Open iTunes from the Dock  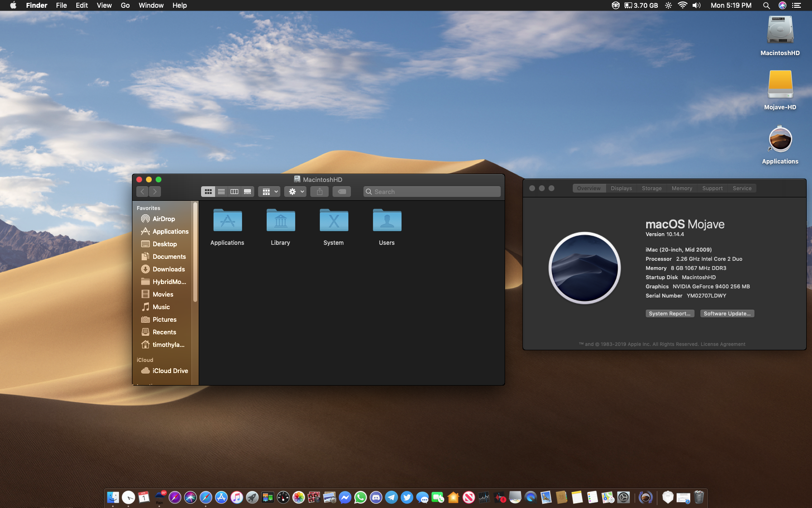[237, 497]
